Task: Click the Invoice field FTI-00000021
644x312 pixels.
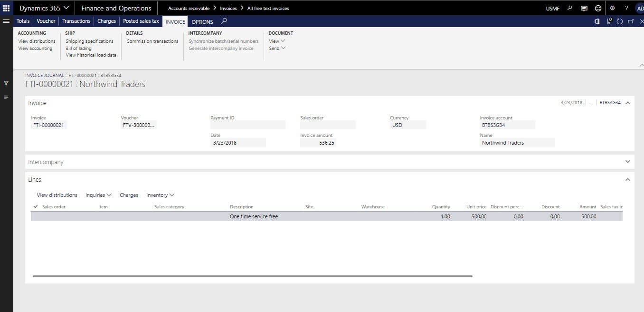Action: tap(49, 125)
